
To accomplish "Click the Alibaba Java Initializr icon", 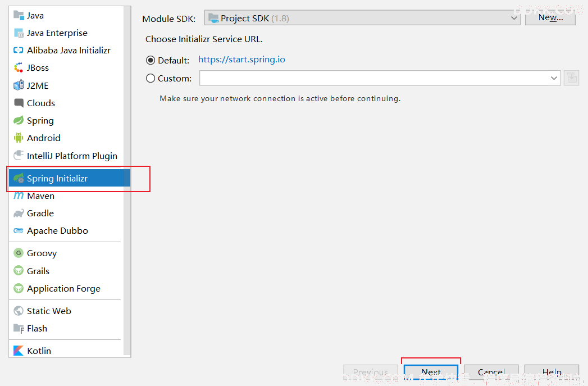I will pyautogui.click(x=19, y=50).
